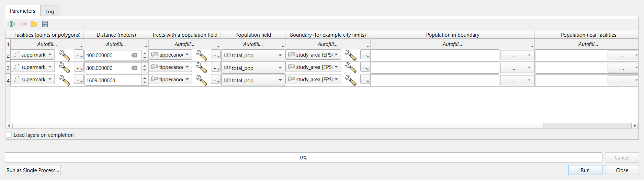The image size is (644, 180).
Task: Click Population in boundary input in row 2
Action: tap(435, 55)
